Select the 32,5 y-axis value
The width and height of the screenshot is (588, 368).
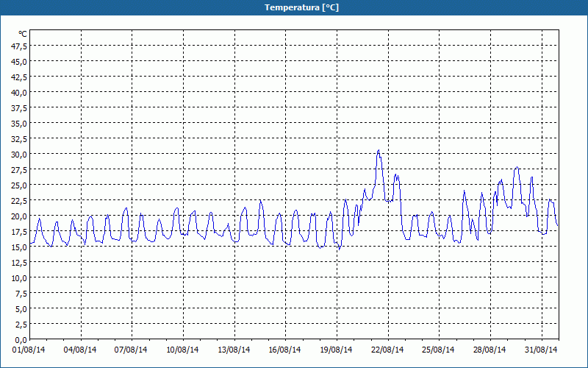click(x=20, y=139)
